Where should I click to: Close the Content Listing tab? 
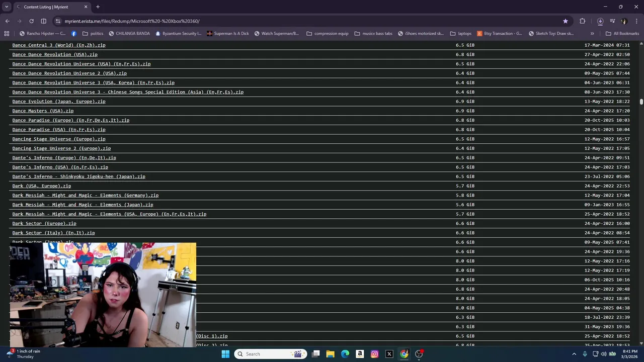tap(86, 7)
